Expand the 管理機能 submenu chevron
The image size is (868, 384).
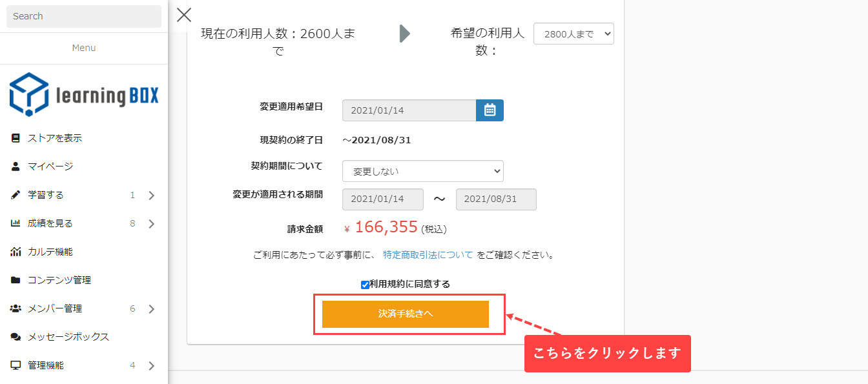click(x=152, y=366)
